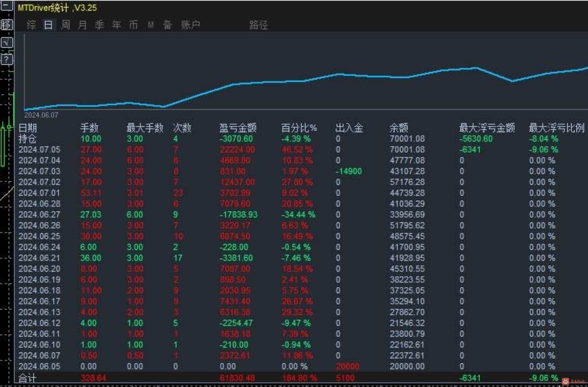Screen dimensions: 588x387
Task: Select the 2024.07.01 date cell
Action: [39, 193]
